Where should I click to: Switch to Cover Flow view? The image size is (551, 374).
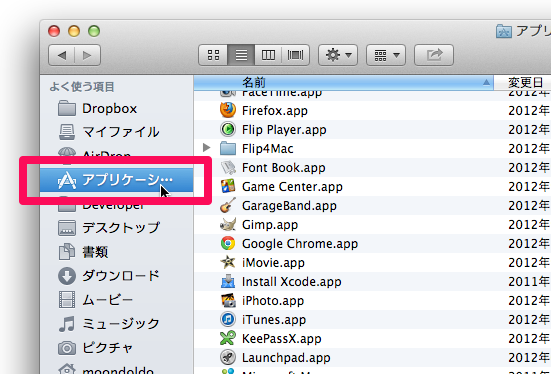click(295, 55)
